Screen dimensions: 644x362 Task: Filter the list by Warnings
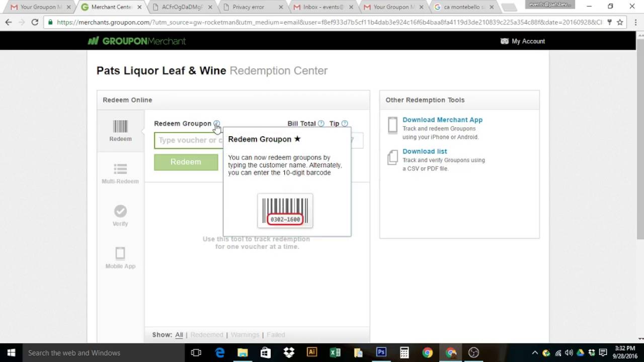(x=245, y=335)
